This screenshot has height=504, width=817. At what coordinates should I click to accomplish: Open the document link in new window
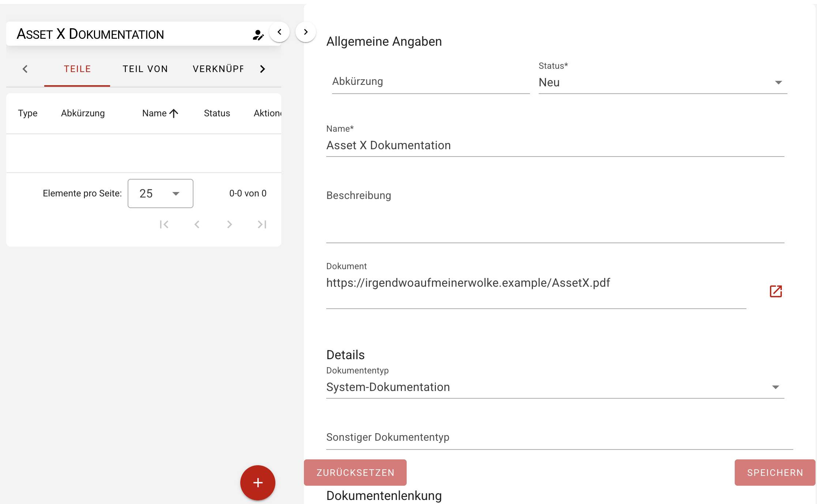[776, 291]
